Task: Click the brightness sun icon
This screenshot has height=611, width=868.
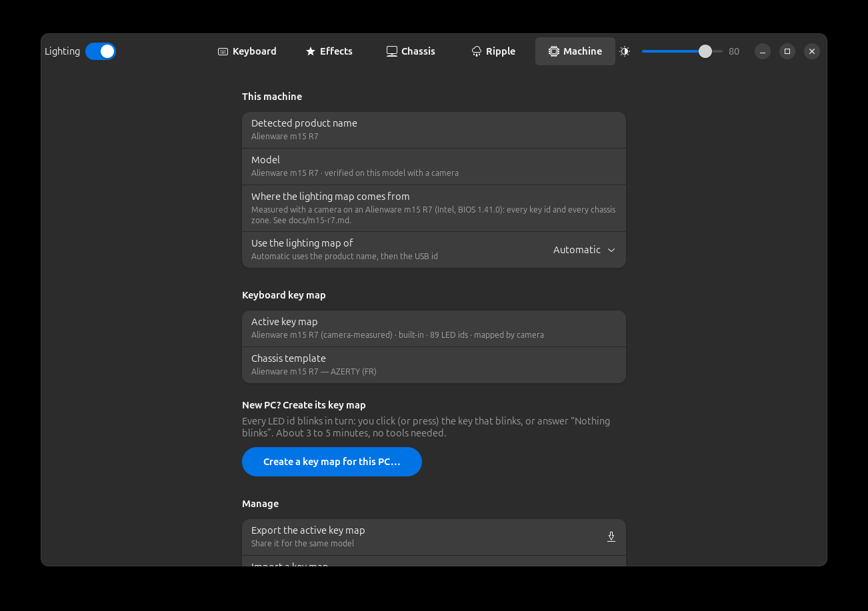Action: click(625, 51)
